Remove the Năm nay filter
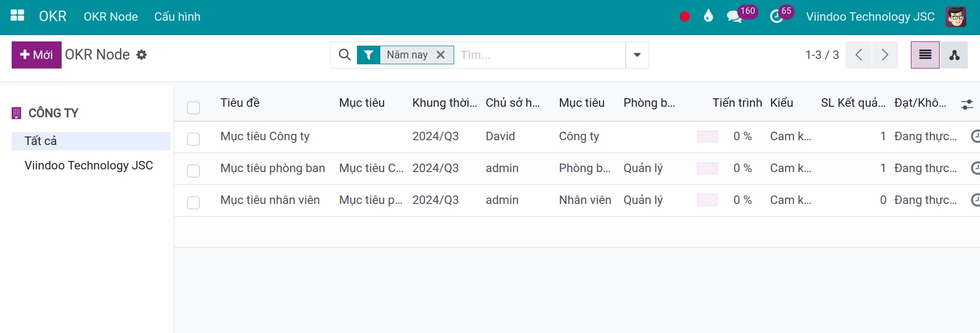 tap(440, 55)
